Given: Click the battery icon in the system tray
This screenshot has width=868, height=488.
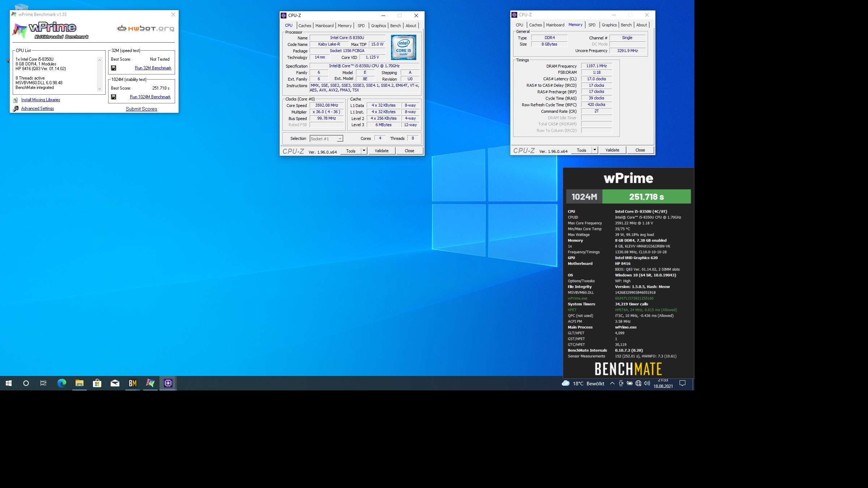Looking at the screenshot, I should coord(630,383).
